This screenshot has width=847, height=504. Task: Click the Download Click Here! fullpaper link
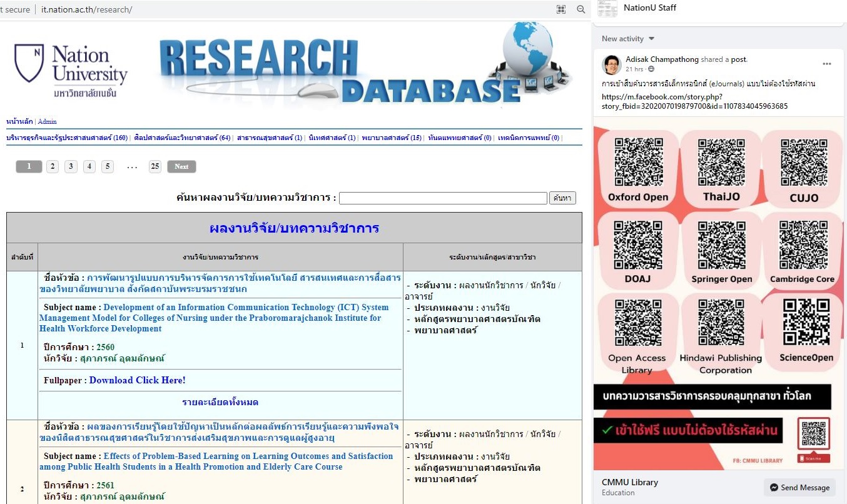[x=137, y=380]
